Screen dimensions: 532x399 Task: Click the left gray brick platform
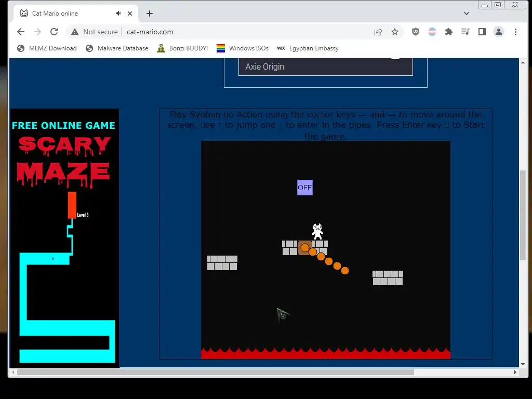click(x=222, y=263)
